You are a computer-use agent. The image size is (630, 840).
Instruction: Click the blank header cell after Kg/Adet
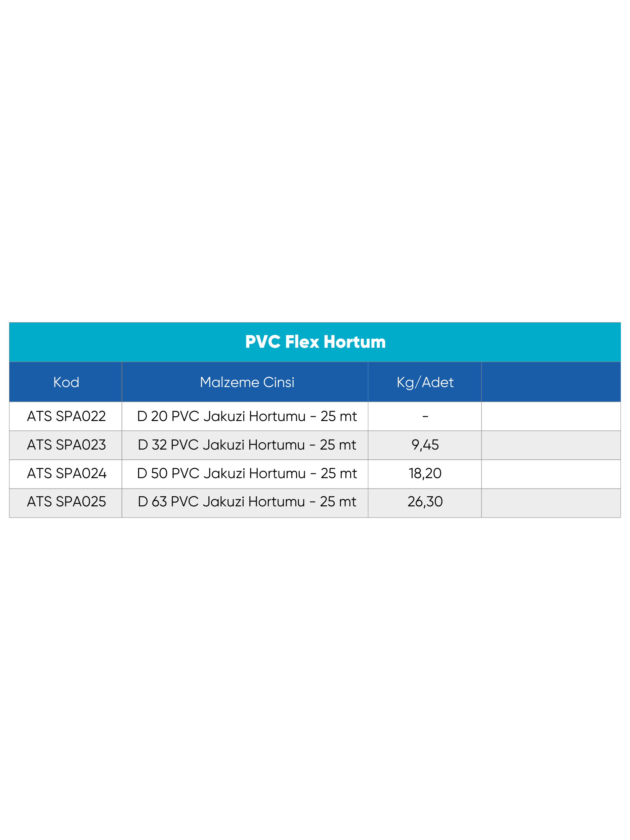551,382
